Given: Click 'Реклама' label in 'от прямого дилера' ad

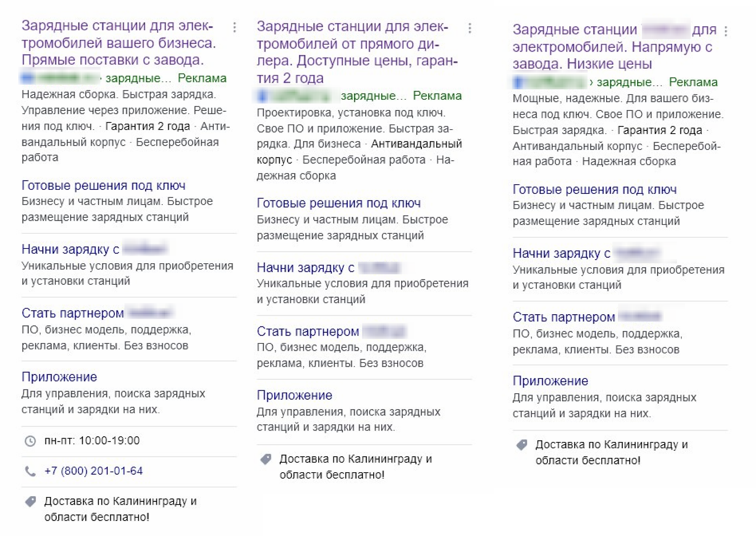Looking at the screenshot, I should coord(437,96).
